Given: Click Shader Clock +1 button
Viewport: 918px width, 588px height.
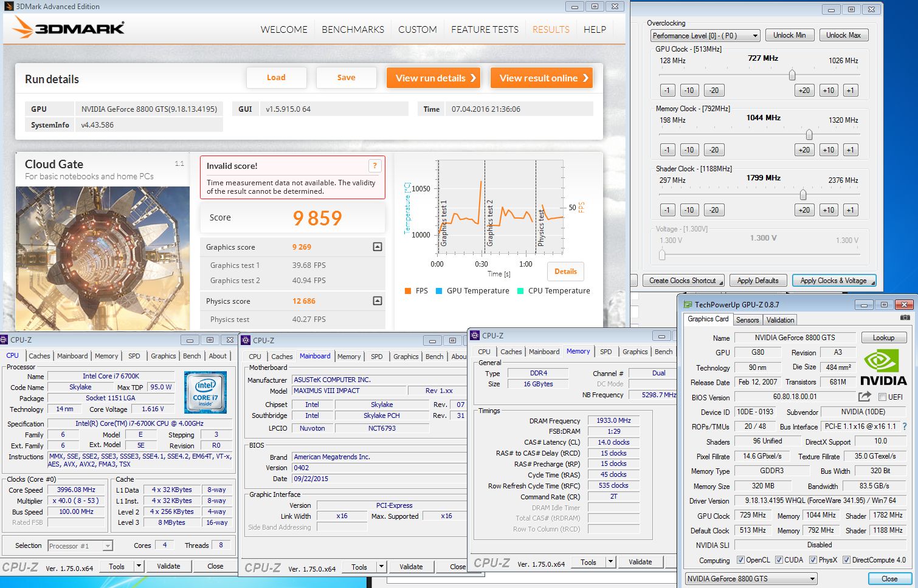Looking at the screenshot, I should 850,210.
